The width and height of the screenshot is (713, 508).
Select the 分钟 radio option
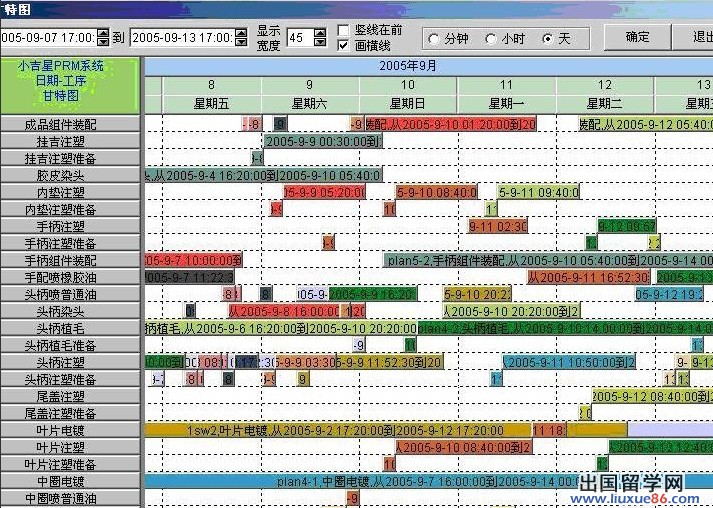434,38
